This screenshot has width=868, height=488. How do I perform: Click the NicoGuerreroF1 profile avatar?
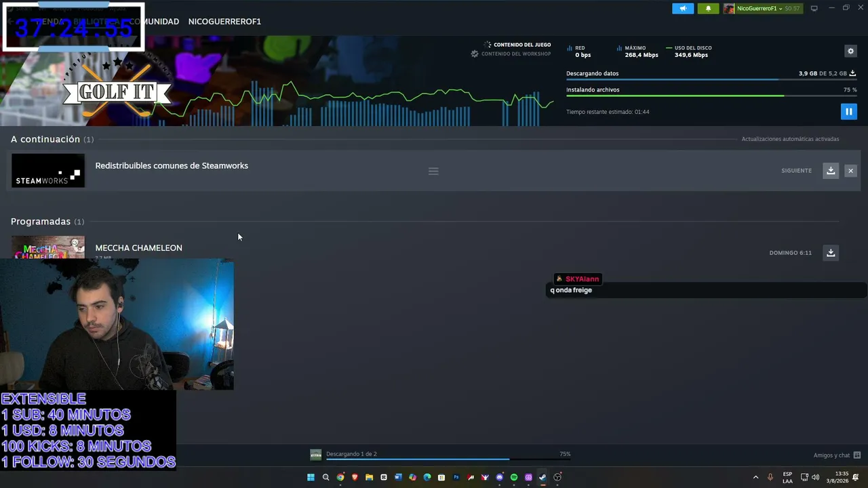(729, 8)
